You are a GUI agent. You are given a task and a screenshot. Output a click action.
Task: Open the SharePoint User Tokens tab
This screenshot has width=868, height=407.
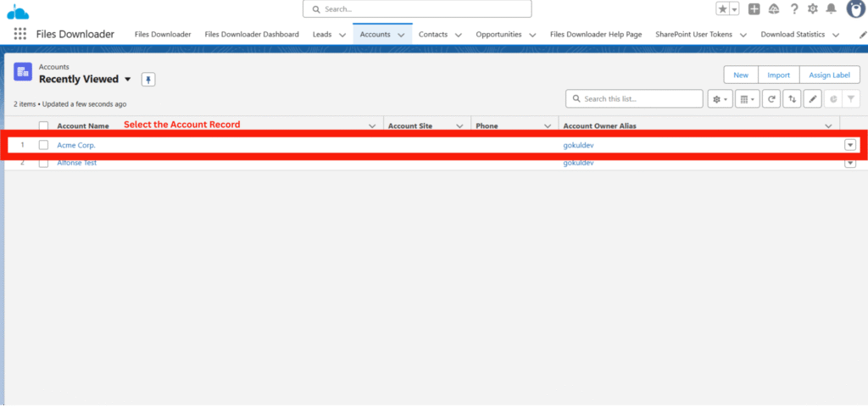tap(693, 34)
